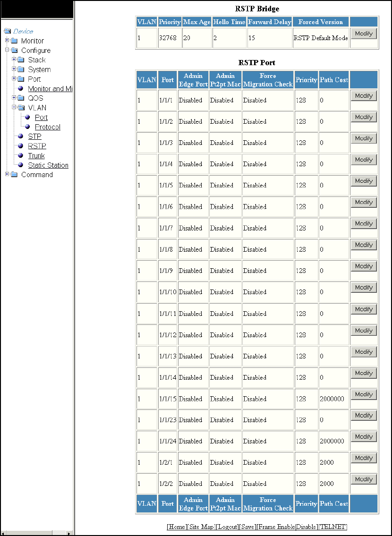Expand the Port tree node
Viewport: 392px width, 536px height.
pos(14,78)
